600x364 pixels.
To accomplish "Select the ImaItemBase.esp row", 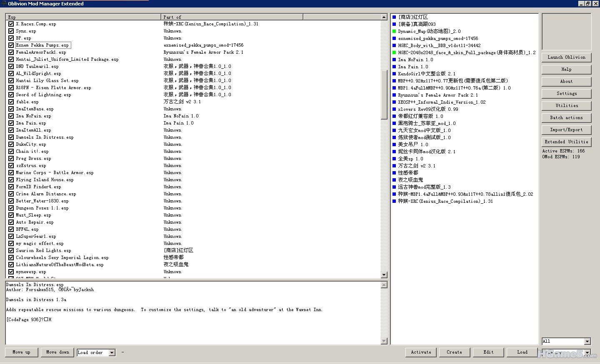I will (193, 109).
